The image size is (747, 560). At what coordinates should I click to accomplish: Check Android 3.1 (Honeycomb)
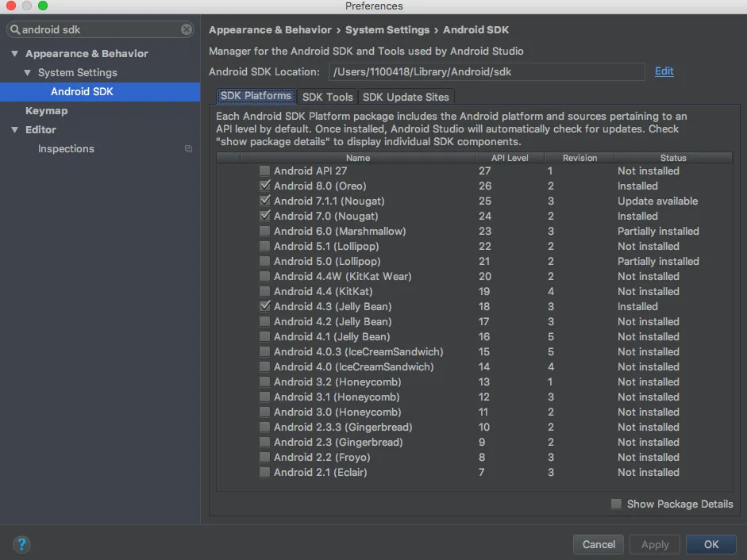point(264,397)
